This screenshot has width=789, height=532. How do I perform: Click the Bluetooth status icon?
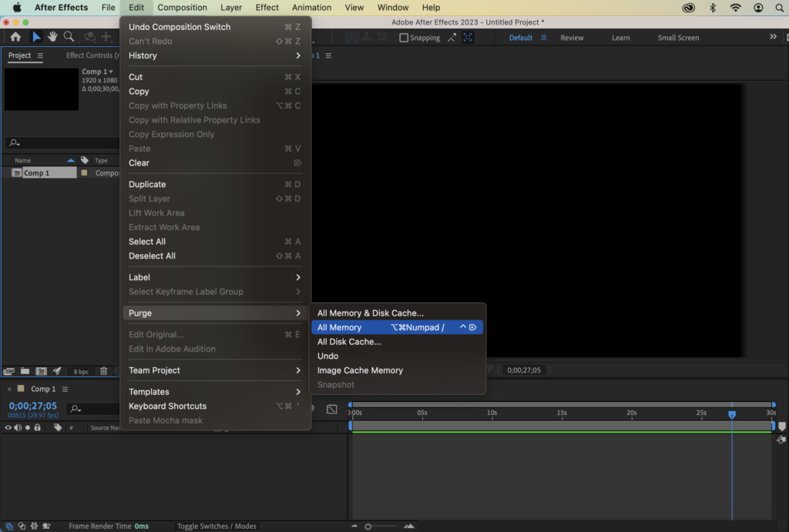coord(713,8)
